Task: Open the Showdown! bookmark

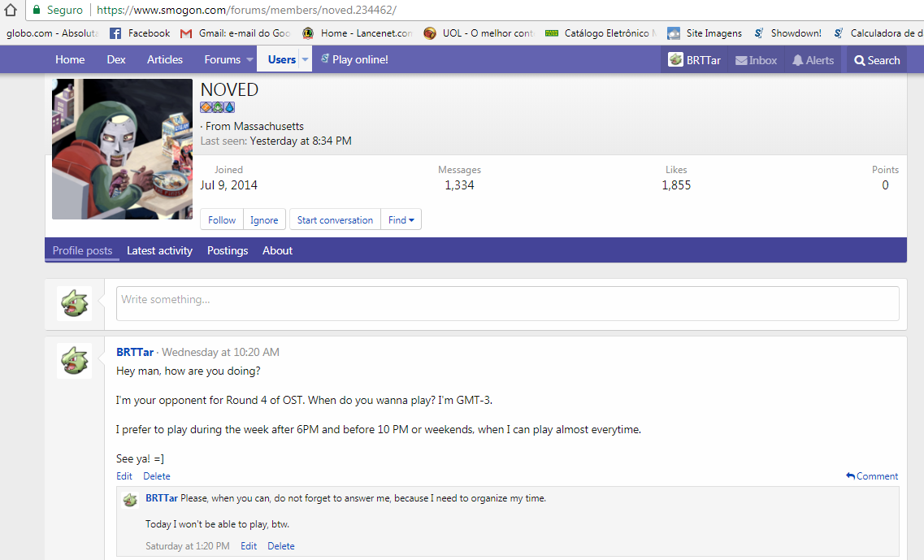Action: pos(787,33)
